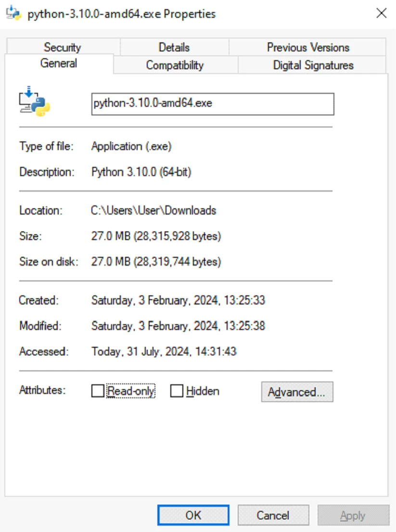
Task: Click the Apply button
Action: (353, 515)
